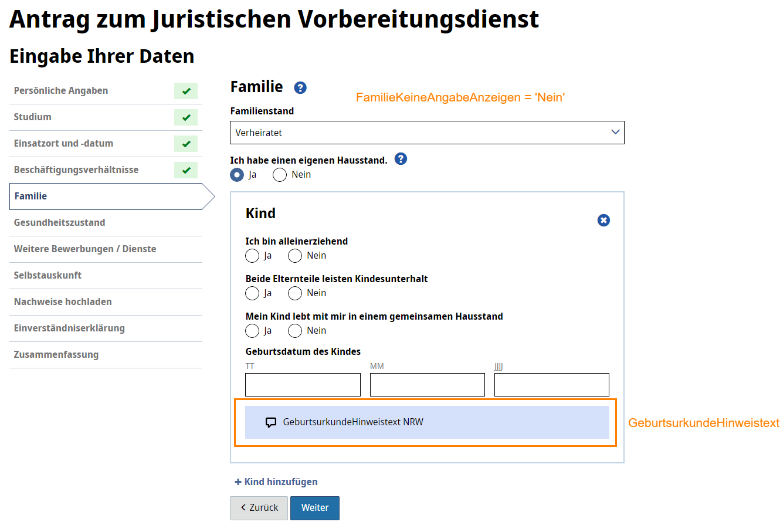Open the help icon next to Familie heading
780x532 pixels.
coord(300,87)
